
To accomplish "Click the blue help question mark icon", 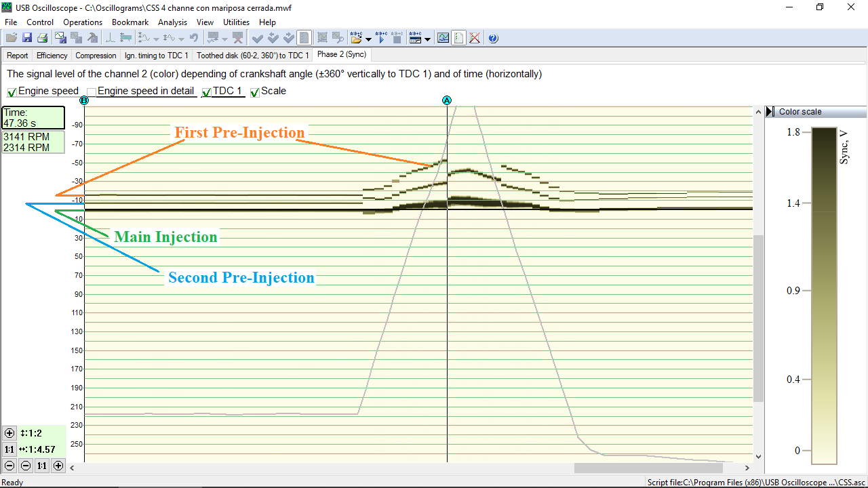I will pyautogui.click(x=493, y=38).
